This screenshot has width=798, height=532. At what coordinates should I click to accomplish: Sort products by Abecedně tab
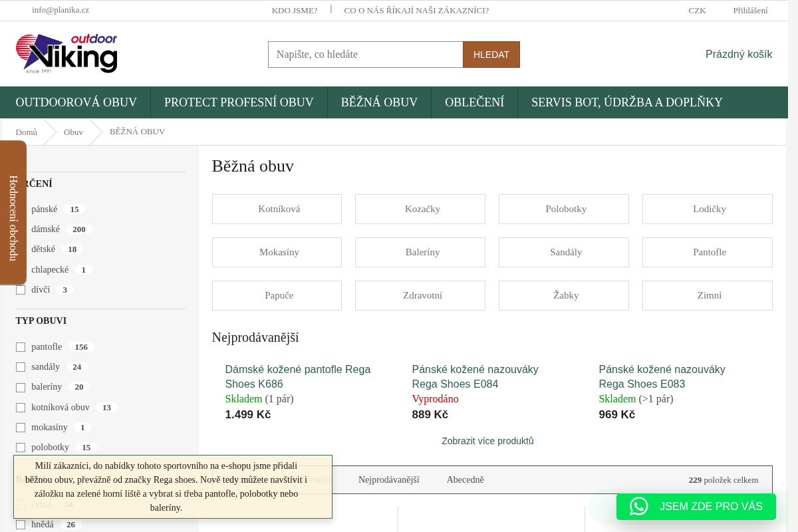coord(465,480)
